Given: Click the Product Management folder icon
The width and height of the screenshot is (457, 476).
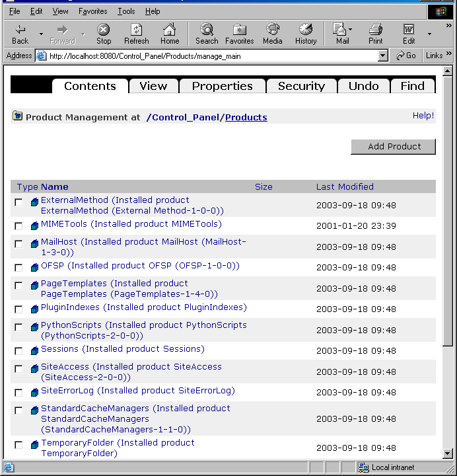Looking at the screenshot, I should click(x=18, y=116).
